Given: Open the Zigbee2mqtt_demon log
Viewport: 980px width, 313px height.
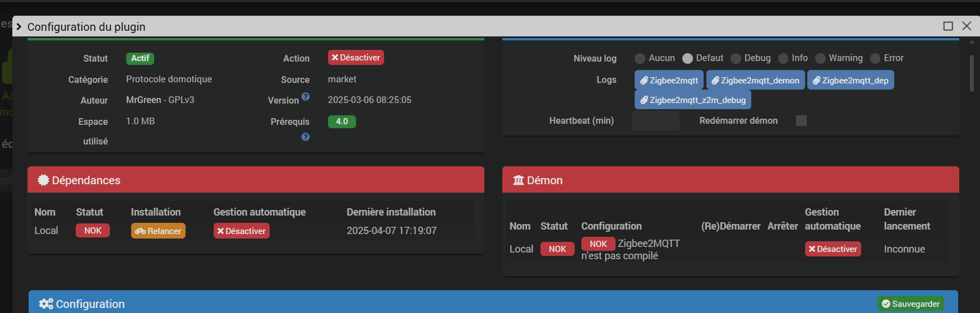Looking at the screenshot, I should [756, 80].
